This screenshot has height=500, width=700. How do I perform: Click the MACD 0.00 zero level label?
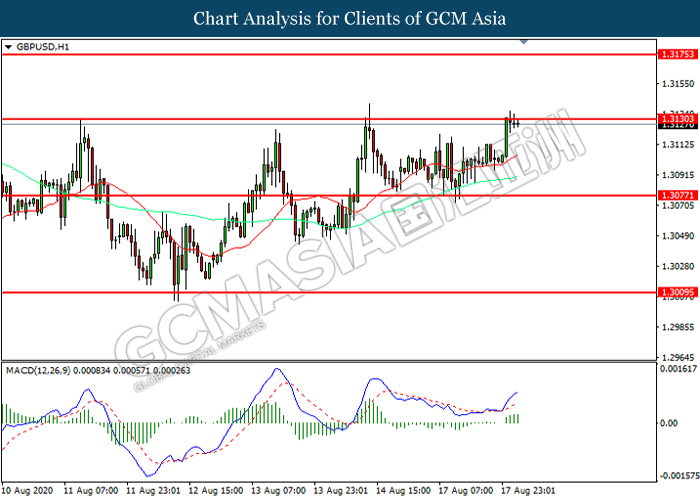(668, 423)
